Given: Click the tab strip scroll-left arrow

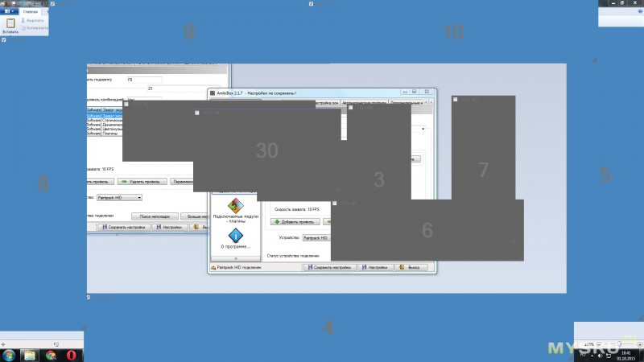Looking at the screenshot, I should tap(427, 102).
